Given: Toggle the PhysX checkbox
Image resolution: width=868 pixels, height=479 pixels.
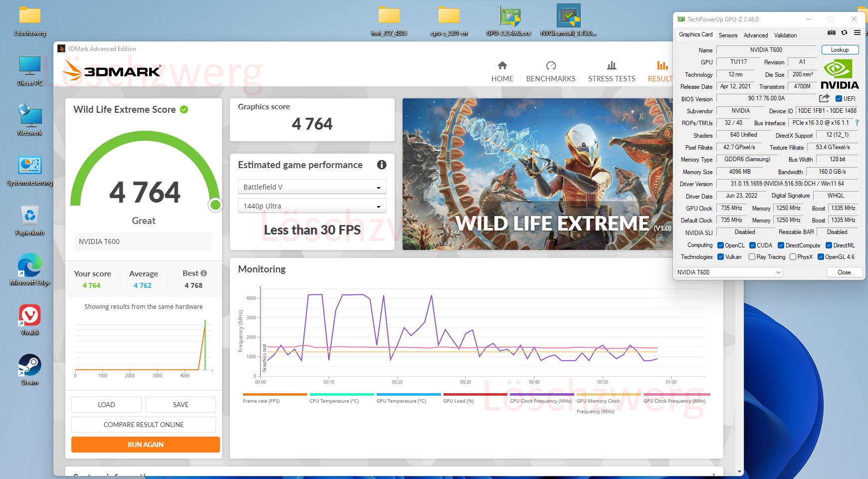Looking at the screenshot, I should tap(793, 257).
